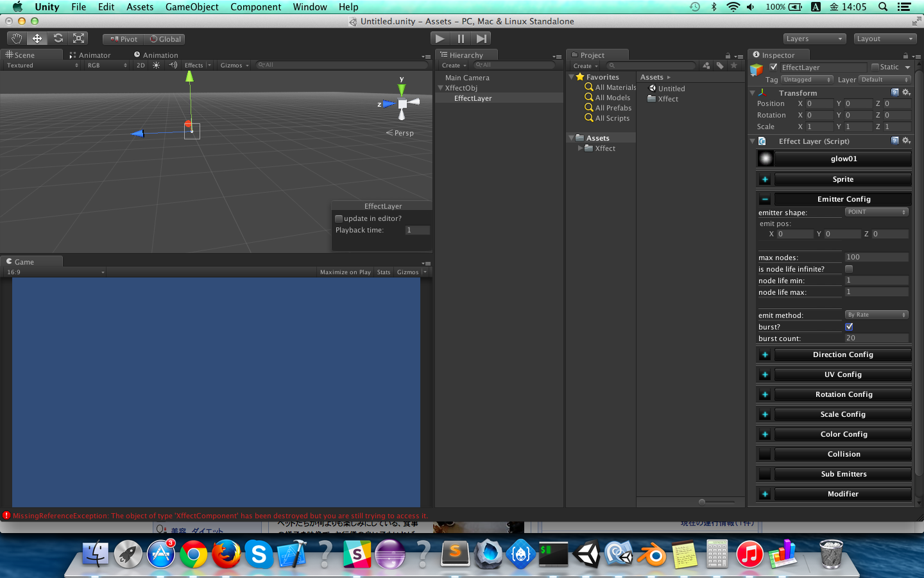Toggle the Sub Emitters checkbox square
The height and width of the screenshot is (578, 924).
coord(765,474)
